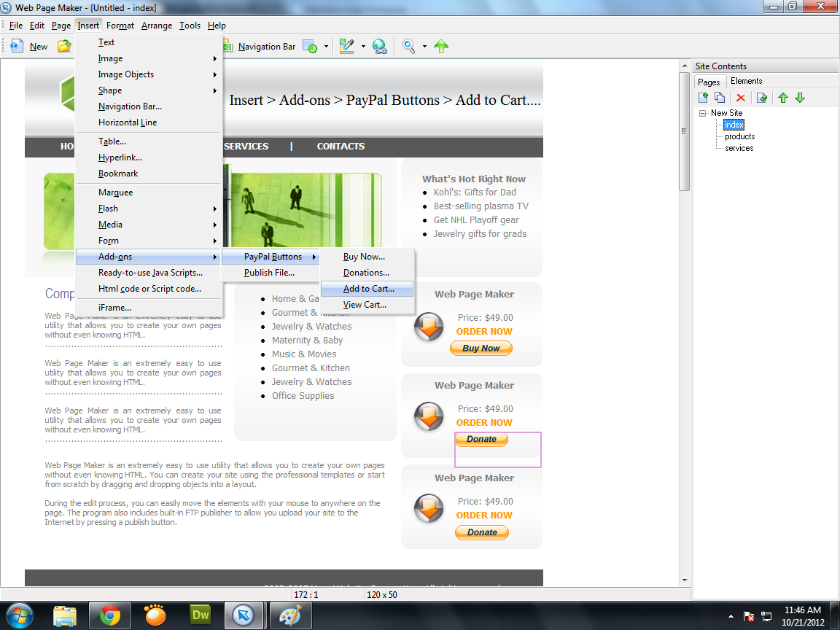
Task: Open the zoom dropdown arrow
Action: point(424,47)
